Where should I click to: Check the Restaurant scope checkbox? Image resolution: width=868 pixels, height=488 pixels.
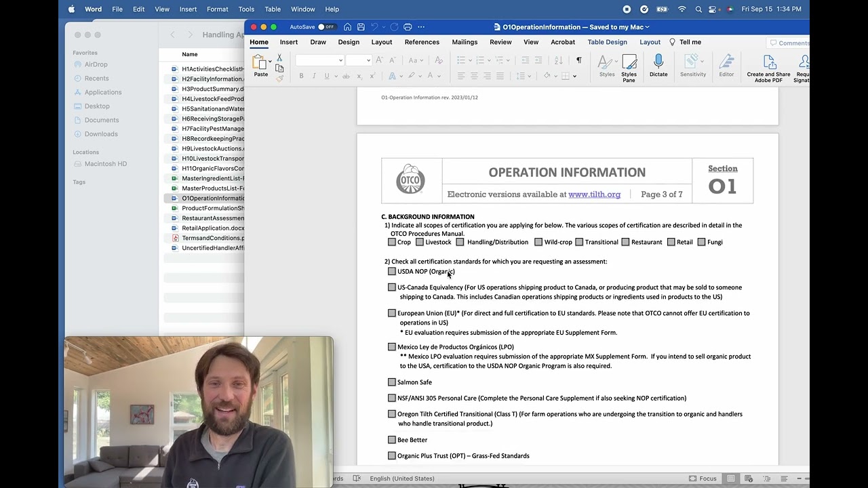pos(625,242)
